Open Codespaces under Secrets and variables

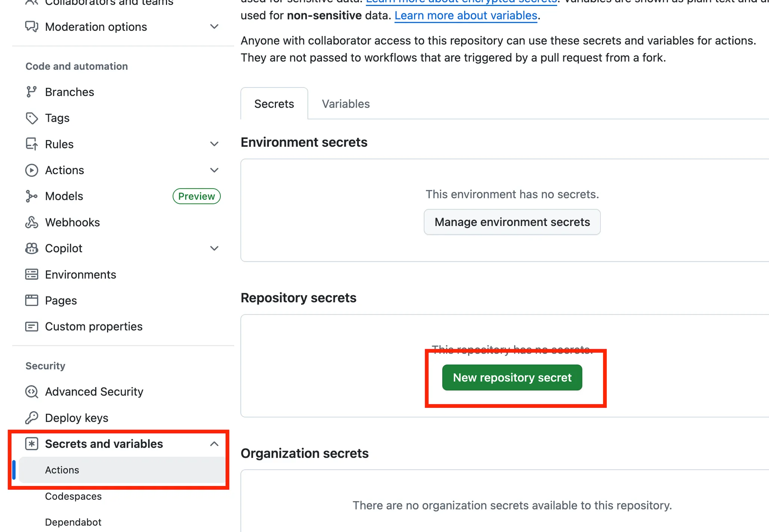pos(73,496)
